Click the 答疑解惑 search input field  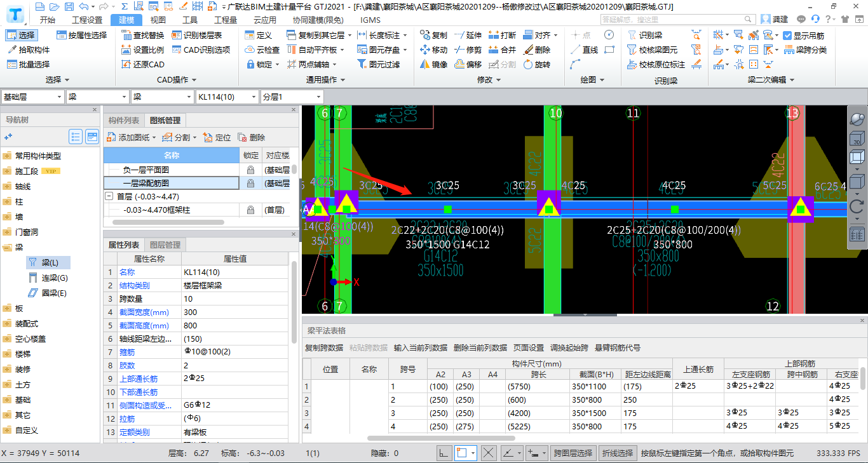677,20
